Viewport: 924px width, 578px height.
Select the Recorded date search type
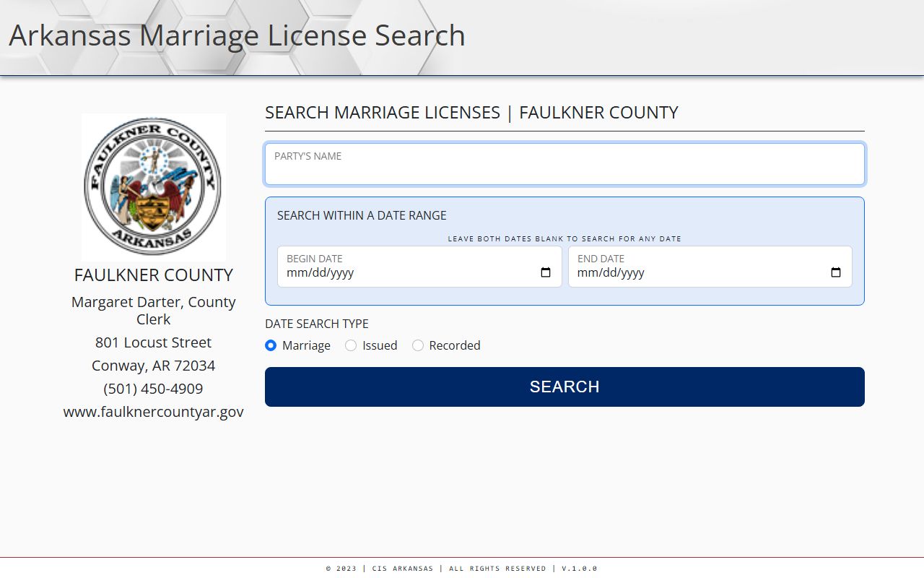pyautogui.click(x=418, y=345)
